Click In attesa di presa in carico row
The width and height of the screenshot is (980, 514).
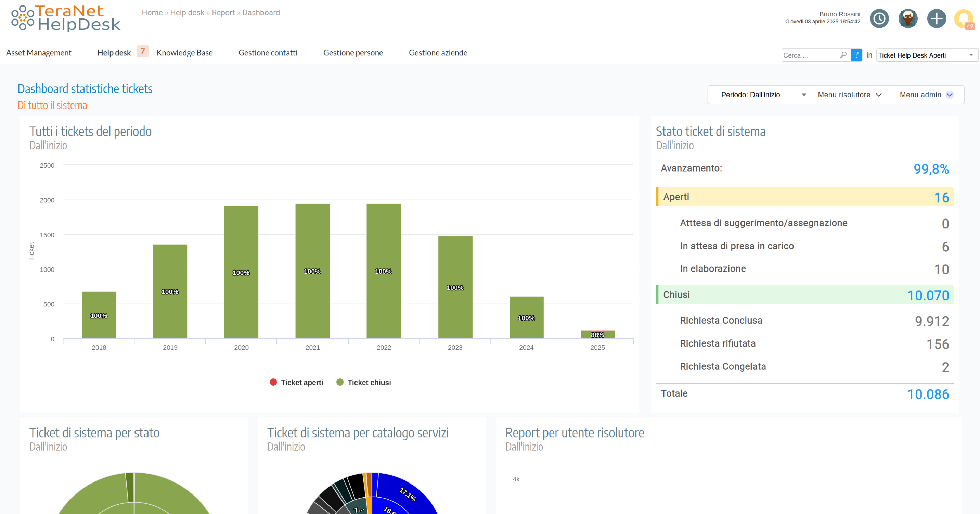point(805,246)
